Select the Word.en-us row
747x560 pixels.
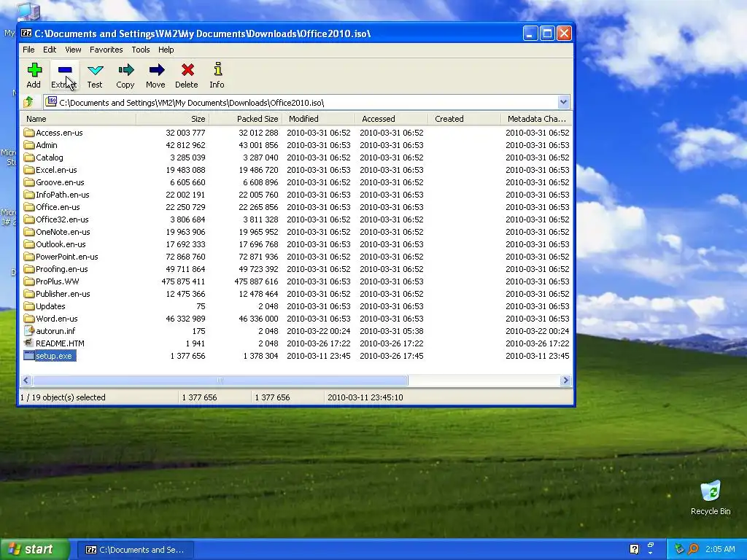pyautogui.click(x=296, y=319)
